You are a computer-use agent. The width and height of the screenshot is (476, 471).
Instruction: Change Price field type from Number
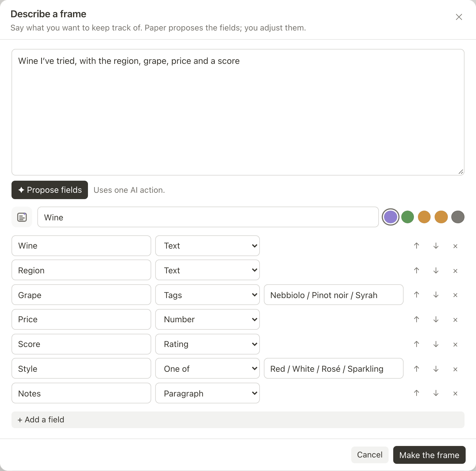click(208, 319)
